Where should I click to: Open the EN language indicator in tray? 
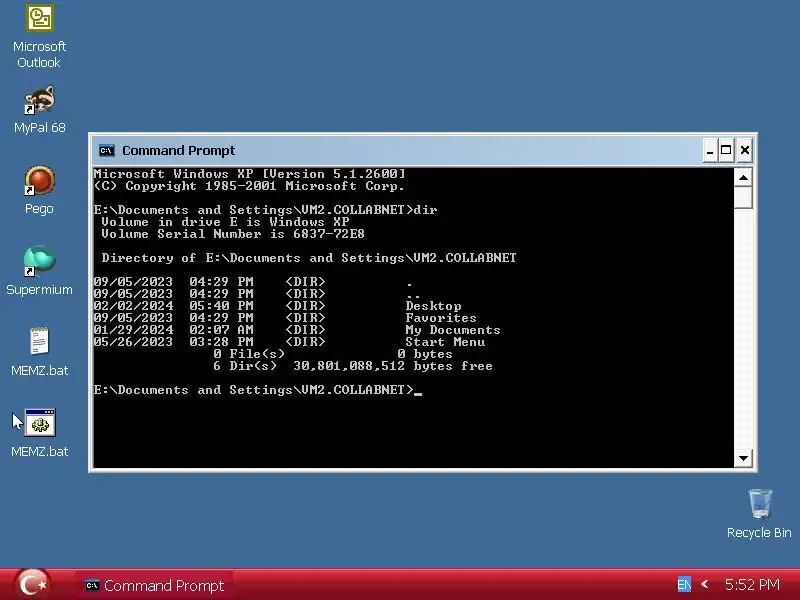684,584
